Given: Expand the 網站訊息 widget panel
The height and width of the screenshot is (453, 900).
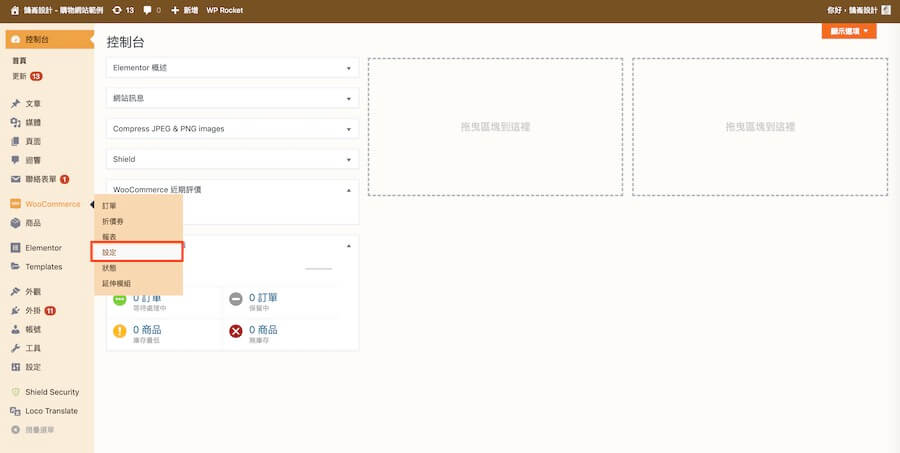Looking at the screenshot, I should coord(349,99).
